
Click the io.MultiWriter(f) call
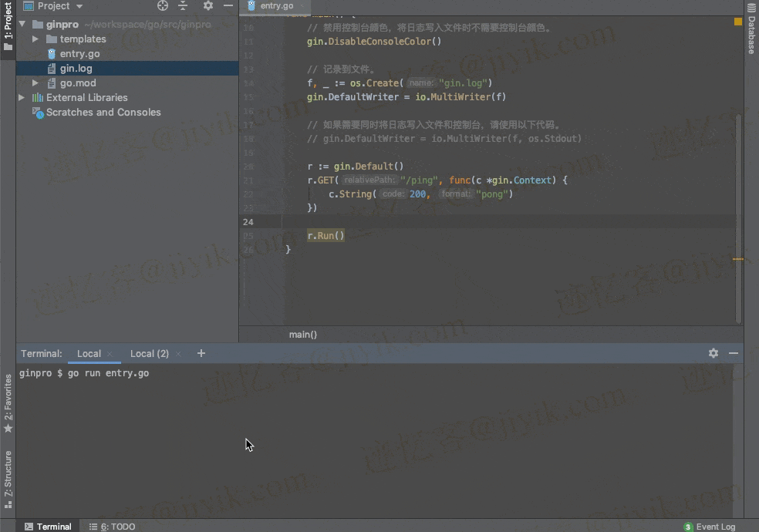(x=460, y=96)
